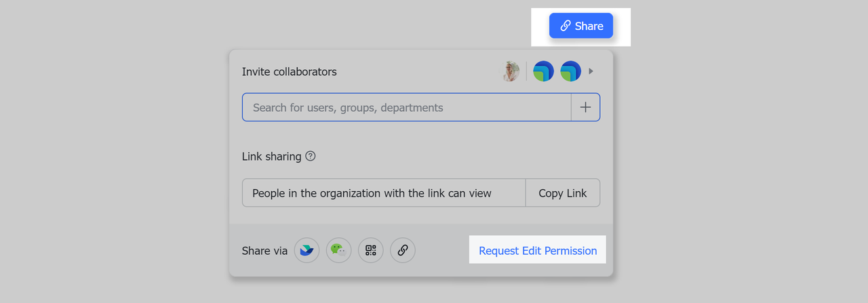This screenshot has width=868, height=303.
Task: Click the Invite collaborators heading
Action: pyautogui.click(x=289, y=72)
